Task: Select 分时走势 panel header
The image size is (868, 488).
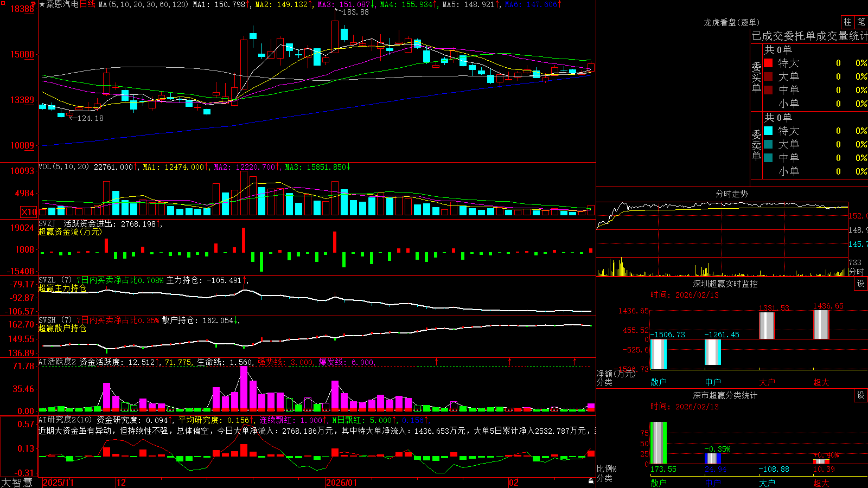Action: pyautogui.click(x=731, y=194)
